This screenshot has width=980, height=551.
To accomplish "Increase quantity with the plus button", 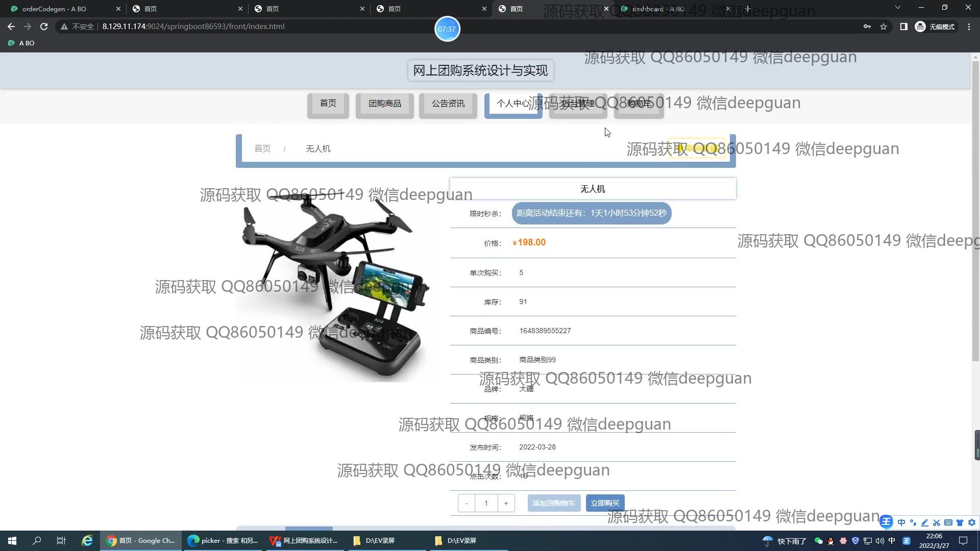I will point(506,503).
